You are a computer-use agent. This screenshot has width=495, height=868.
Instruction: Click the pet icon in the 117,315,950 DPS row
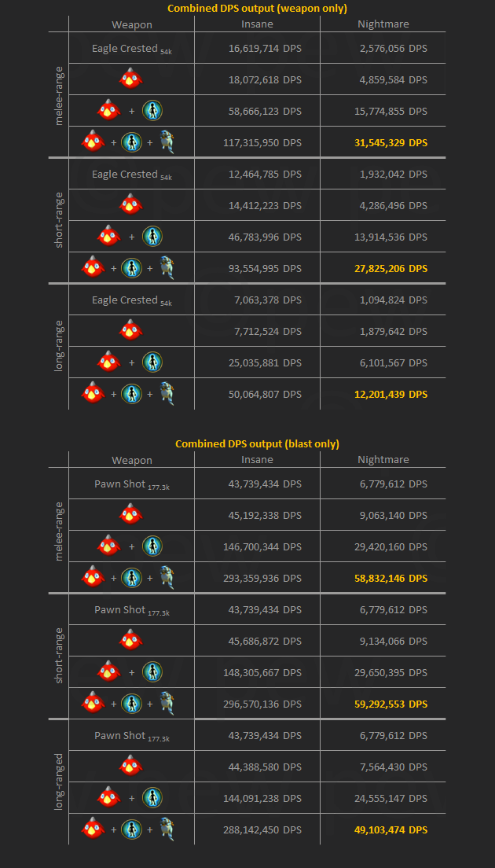(x=167, y=142)
